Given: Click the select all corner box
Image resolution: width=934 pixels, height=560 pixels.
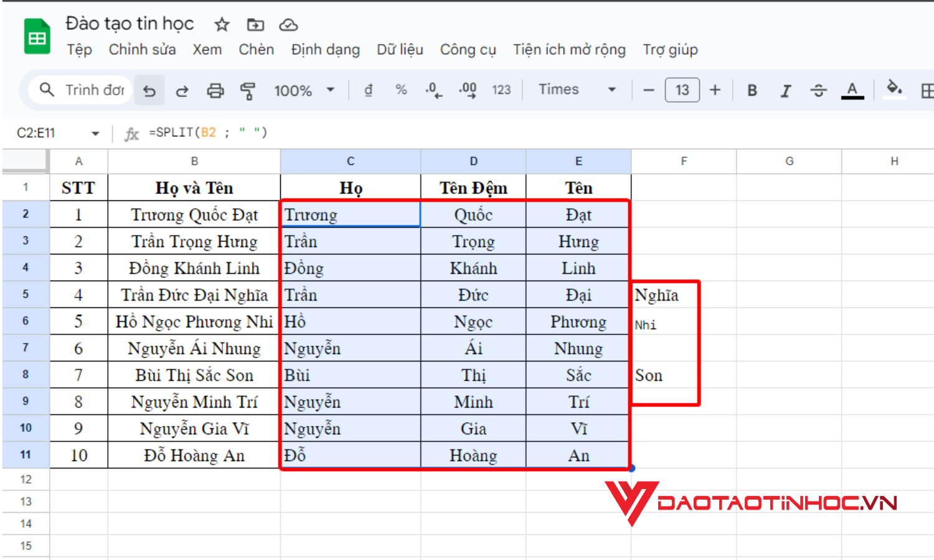Looking at the screenshot, I should pos(25,161).
